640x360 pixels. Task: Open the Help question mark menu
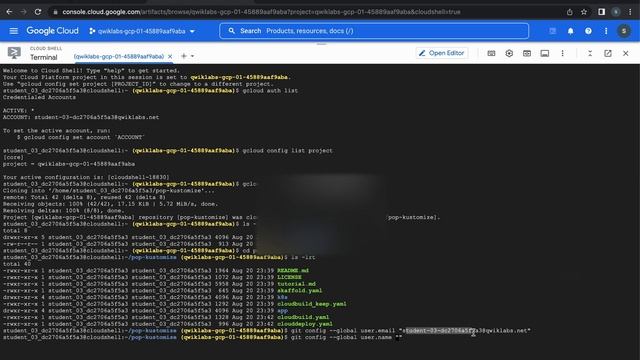coord(588,31)
